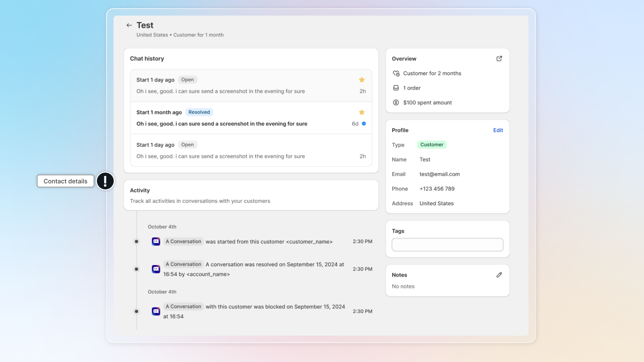This screenshot has height=362, width=644.
Task: Click the star on the Resolved chat
Action: (x=362, y=112)
